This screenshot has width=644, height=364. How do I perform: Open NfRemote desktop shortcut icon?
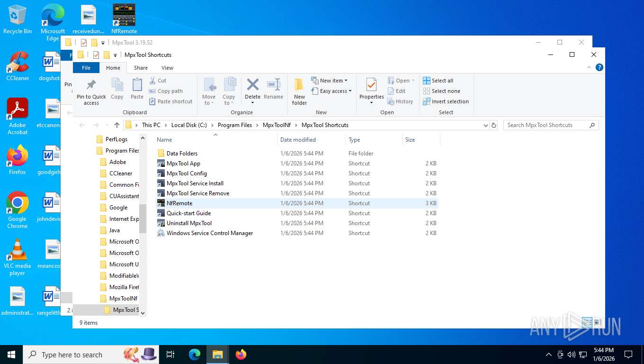(x=124, y=19)
